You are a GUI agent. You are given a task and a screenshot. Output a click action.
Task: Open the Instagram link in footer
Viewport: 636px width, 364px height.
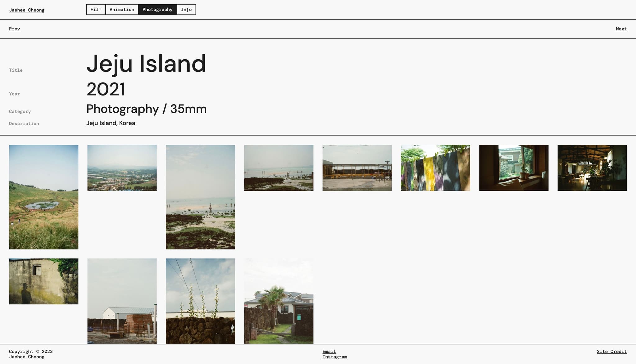tap(334, 357)
